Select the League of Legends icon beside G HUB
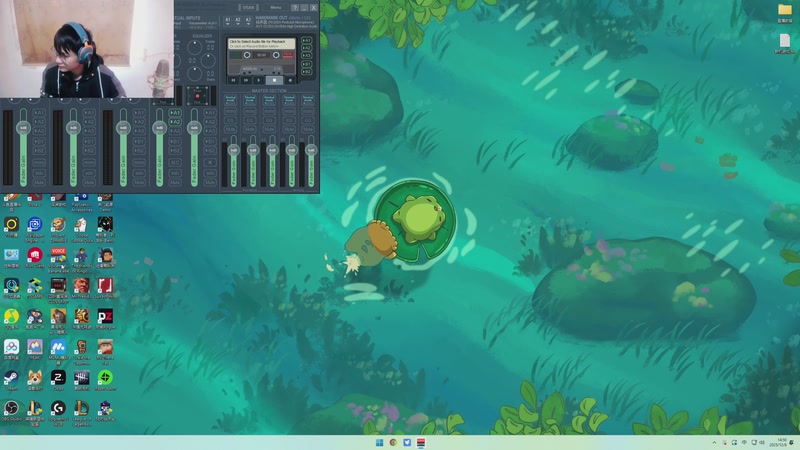Viewport: 800px width, 450px height. (x=82, y=409)
